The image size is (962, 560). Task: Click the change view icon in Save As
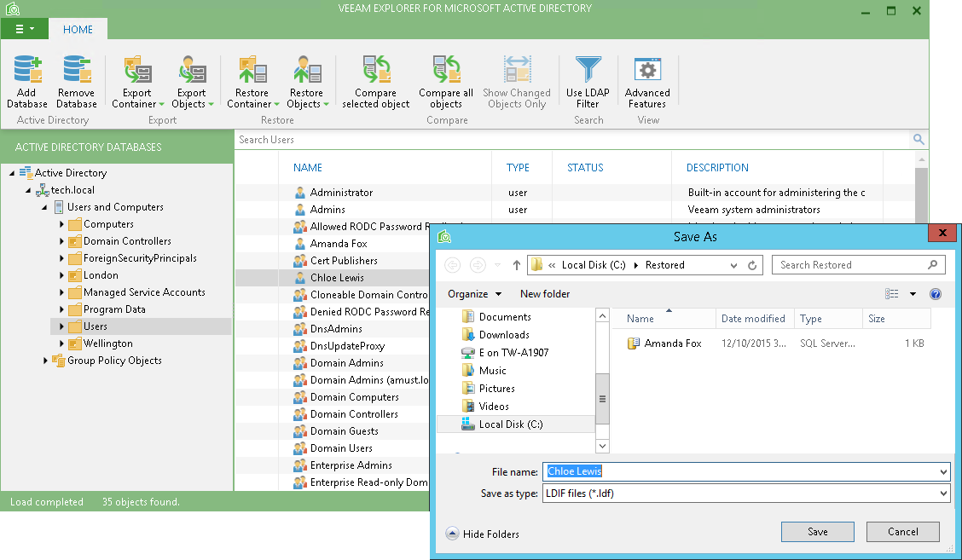click(x=892, y=294)
